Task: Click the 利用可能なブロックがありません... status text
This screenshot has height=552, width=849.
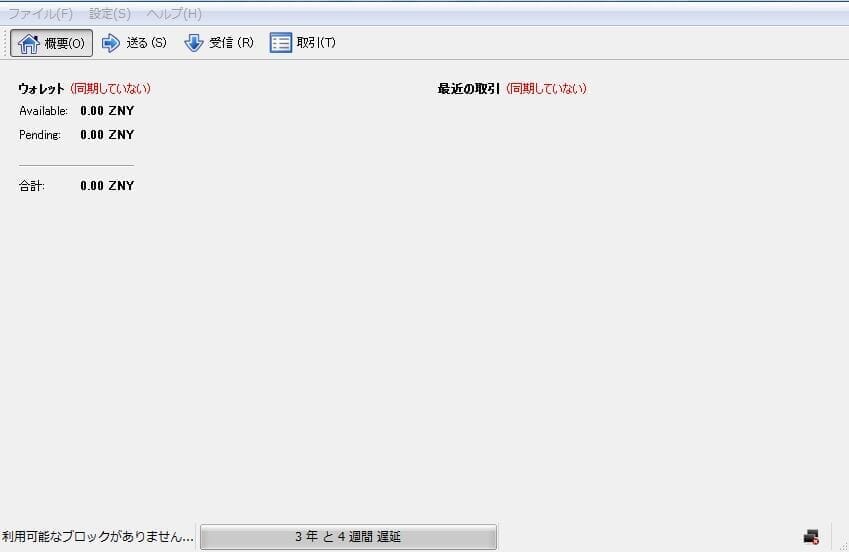Action: [x=97, y=537]
